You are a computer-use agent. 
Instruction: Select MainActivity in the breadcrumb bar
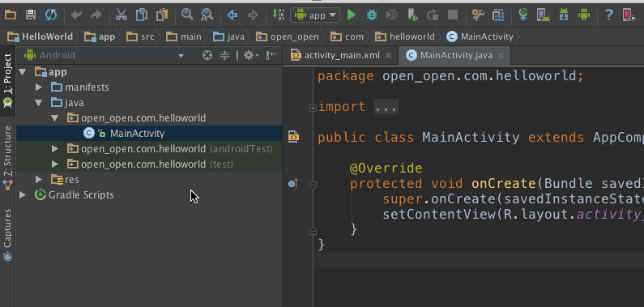pyautogui.click(x=480, y=37)
